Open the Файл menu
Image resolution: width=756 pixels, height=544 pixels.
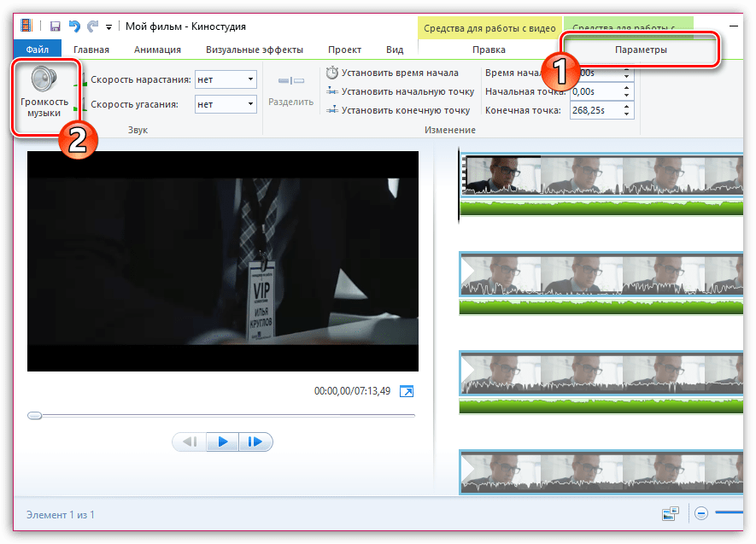37,50
